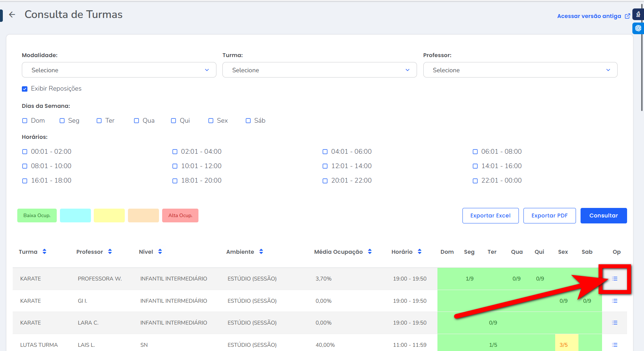The image size is (644, 351).
Task: Open the Turma select dropdown
Action: [319, 70]
